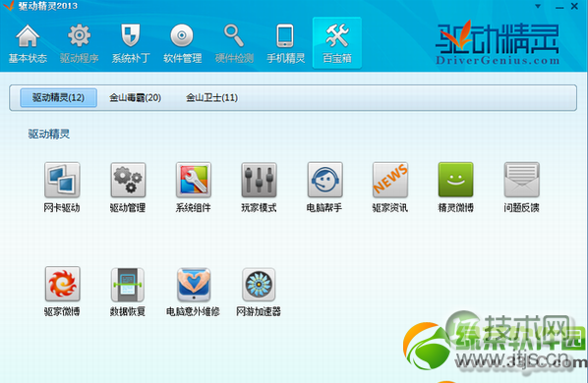Image resolution: width=588 pixels, height=383 pixels.
Task: Launch the 数据恢复 tool
Action: 128,284
